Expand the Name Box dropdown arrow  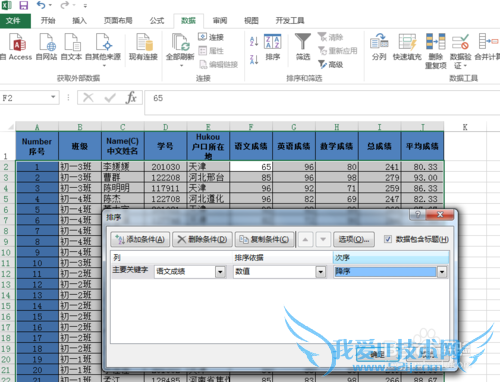pos(53,97)
